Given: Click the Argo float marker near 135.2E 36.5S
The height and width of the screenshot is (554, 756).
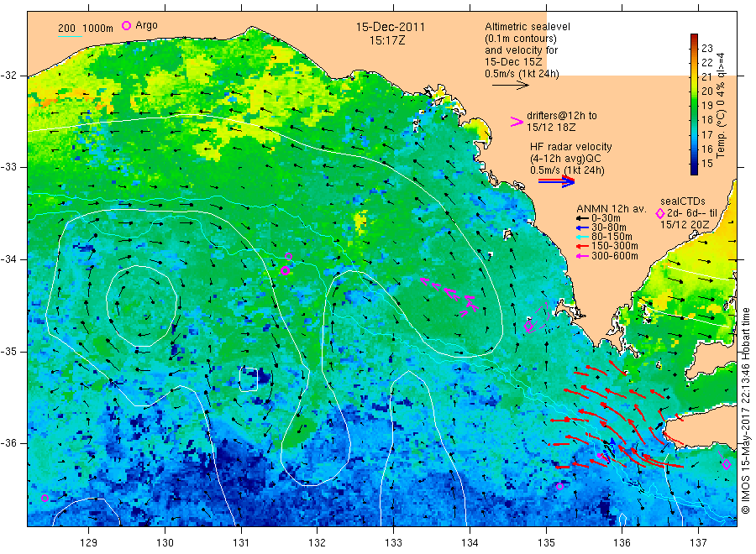Looking at the screenshot, I should point(559,487).
